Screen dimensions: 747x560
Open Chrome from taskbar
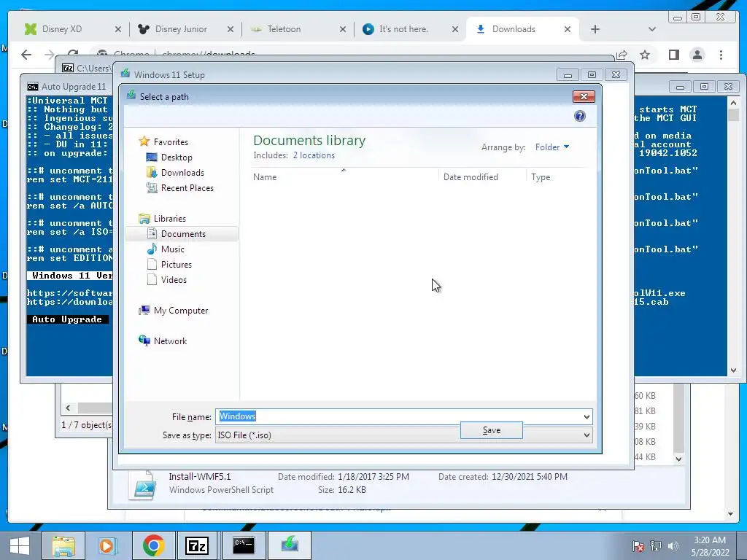(153, 545)
